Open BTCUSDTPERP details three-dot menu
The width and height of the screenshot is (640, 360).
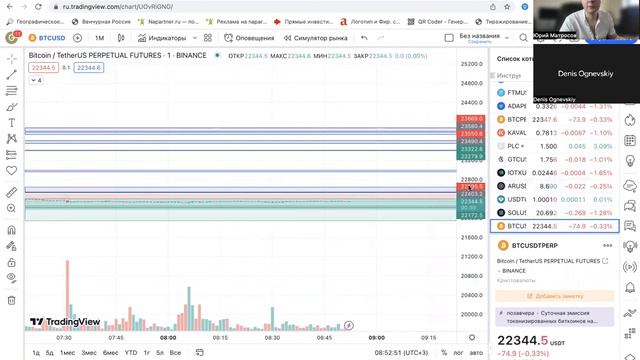tap(607, 245)
